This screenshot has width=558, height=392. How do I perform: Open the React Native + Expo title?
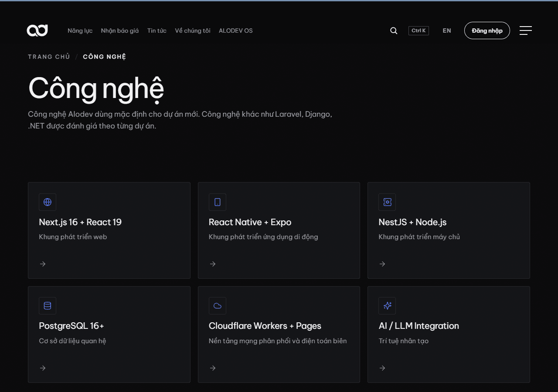tap(250, 222)
